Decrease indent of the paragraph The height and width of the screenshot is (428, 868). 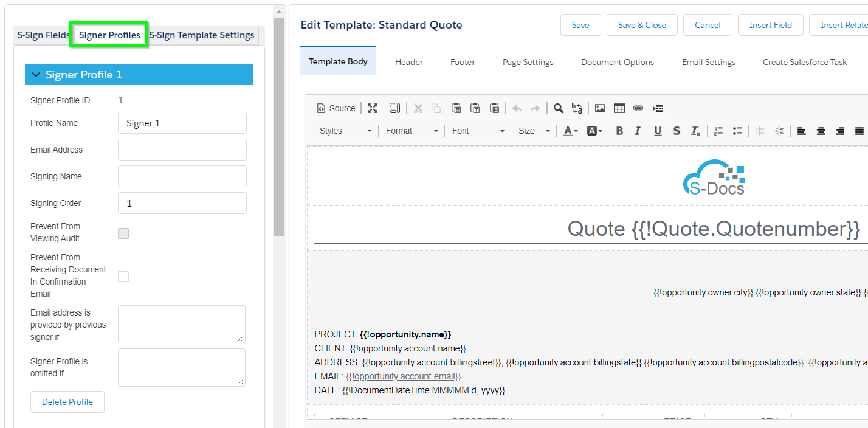point(760,131)
